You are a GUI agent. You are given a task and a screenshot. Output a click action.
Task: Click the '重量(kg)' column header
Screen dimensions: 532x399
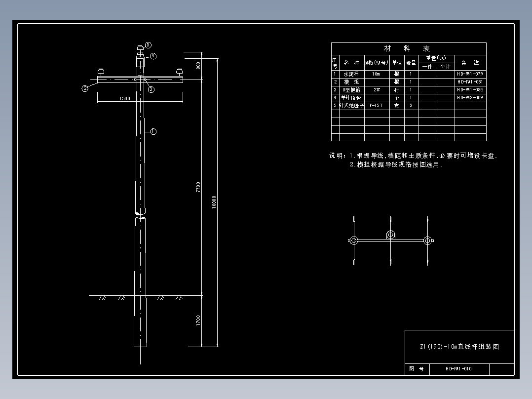point(436,58)
